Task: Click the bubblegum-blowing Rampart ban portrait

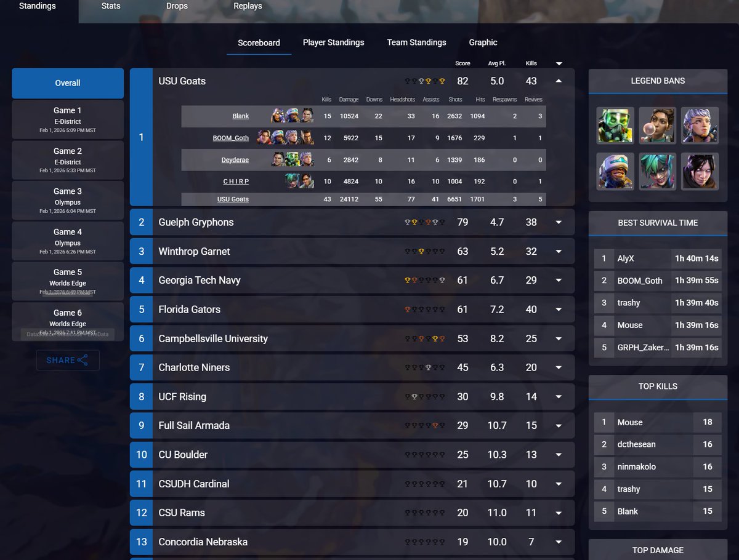Action: coord(658,126)
